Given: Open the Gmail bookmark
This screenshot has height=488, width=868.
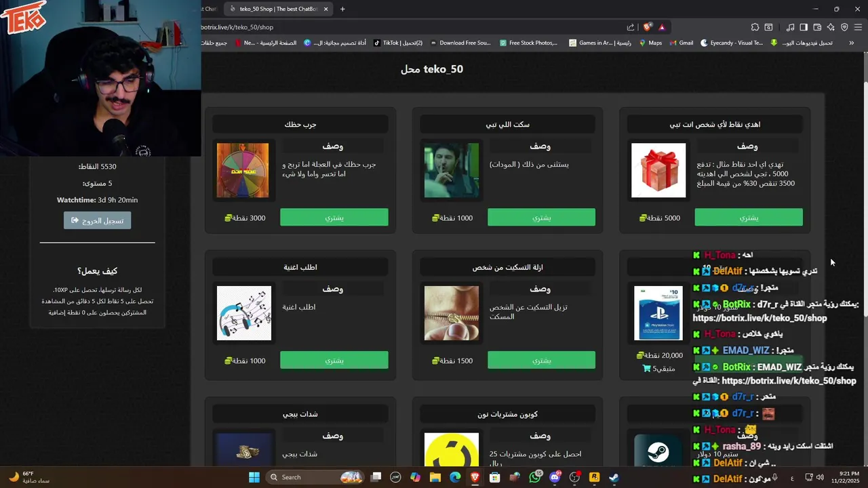Looking at the screenshot, I should tap(682, 43).
